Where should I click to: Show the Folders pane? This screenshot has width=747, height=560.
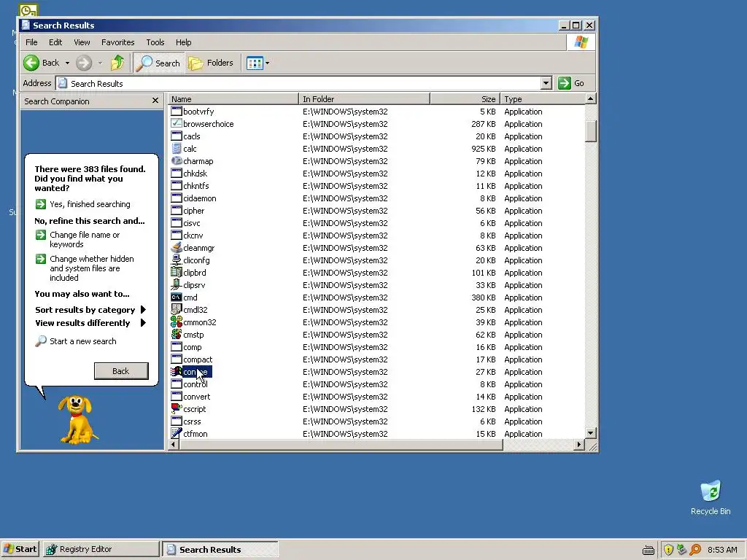[211, 63]
